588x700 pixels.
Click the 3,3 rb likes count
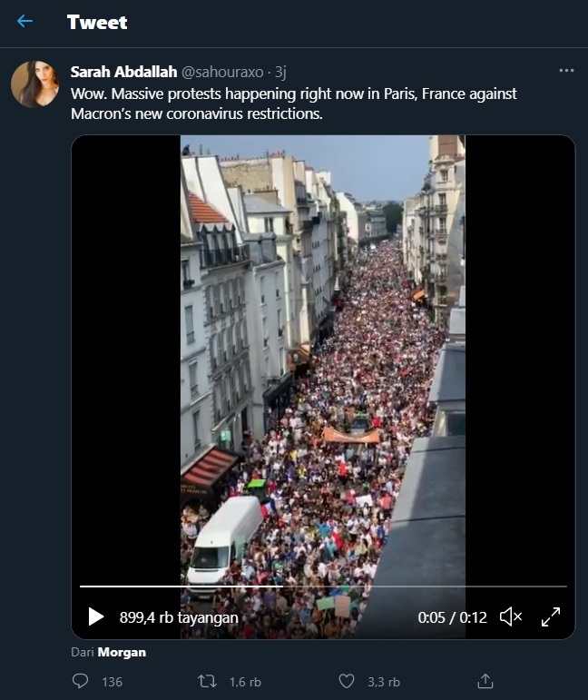(384, 682)
